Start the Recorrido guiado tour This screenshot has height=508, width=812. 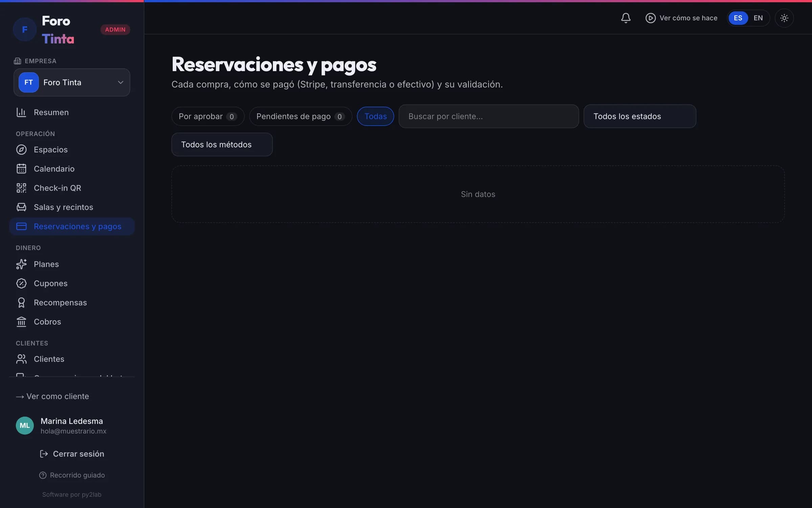tap(72, 475)
